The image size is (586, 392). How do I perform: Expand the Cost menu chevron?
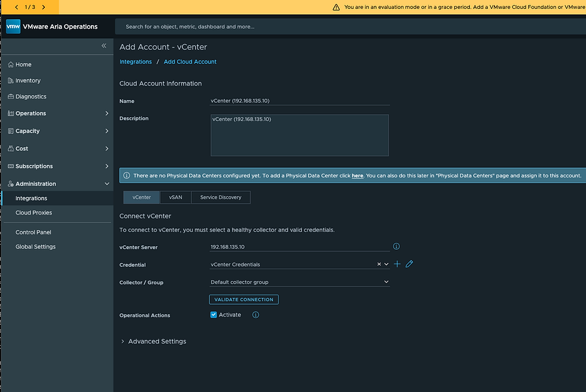(107, 148)
